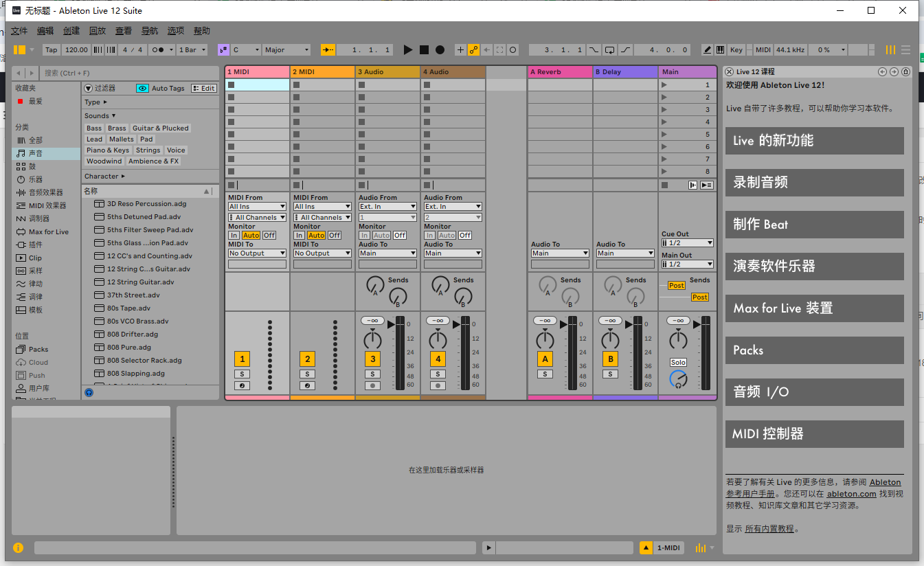This screenshot has height=566, width=924.
Task: Click the Arrangement Record button
Action: pos(440,50)
